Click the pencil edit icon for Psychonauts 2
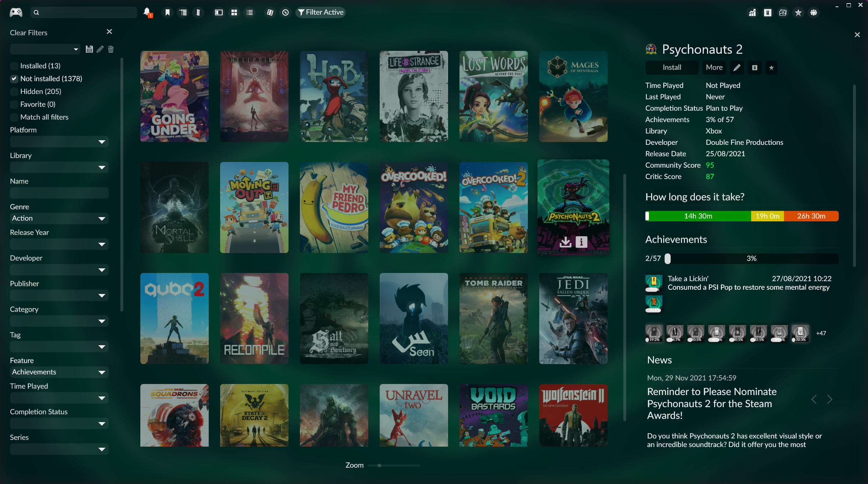868x484 pixels. click(737, 68)
